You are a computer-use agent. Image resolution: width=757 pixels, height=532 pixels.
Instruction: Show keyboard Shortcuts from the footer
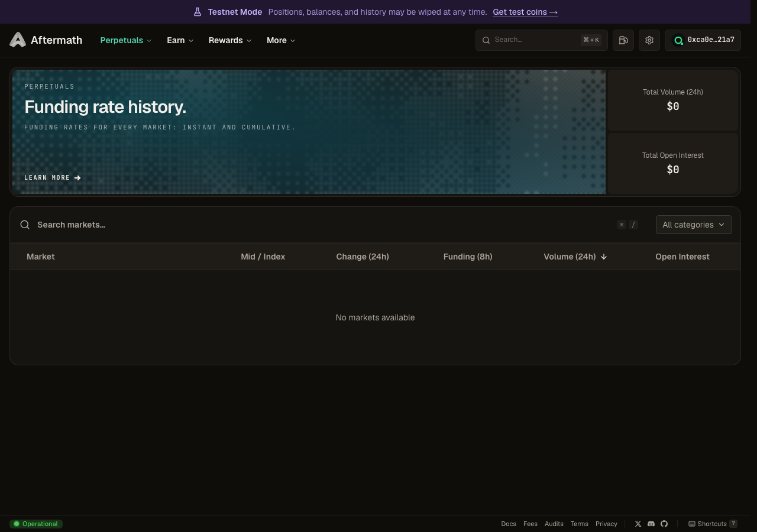[713, 524]
